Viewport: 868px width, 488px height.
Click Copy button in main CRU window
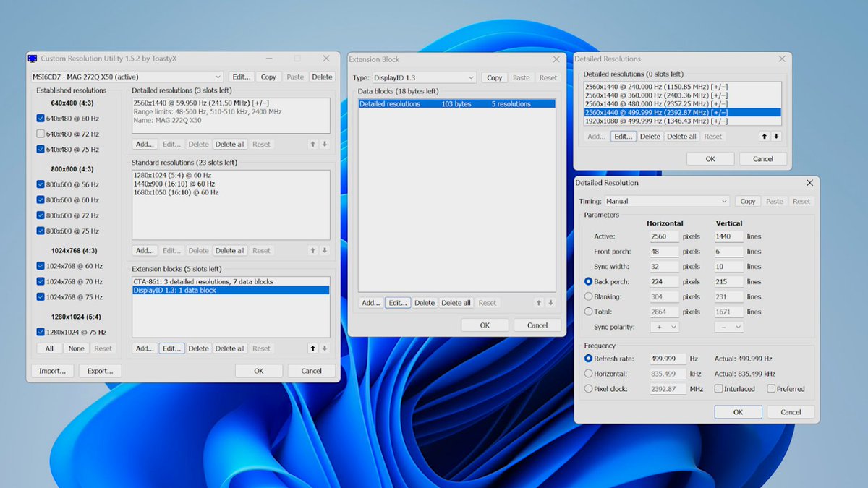click(268, 77)
